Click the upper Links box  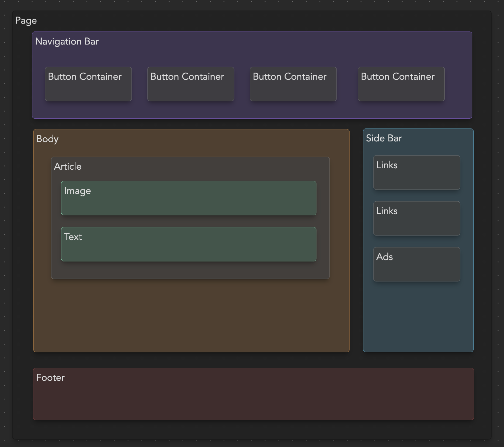[x=417, y=173]
